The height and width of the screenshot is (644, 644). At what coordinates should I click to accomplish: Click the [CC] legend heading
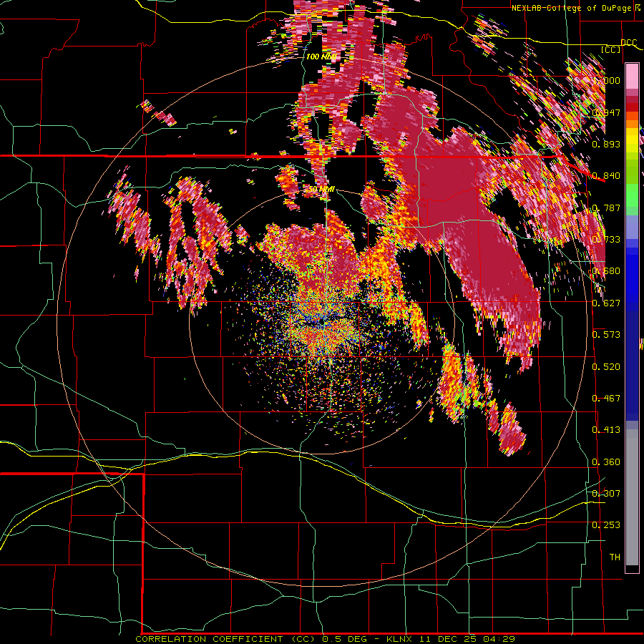pyautogui.click(x=611, y=49)
